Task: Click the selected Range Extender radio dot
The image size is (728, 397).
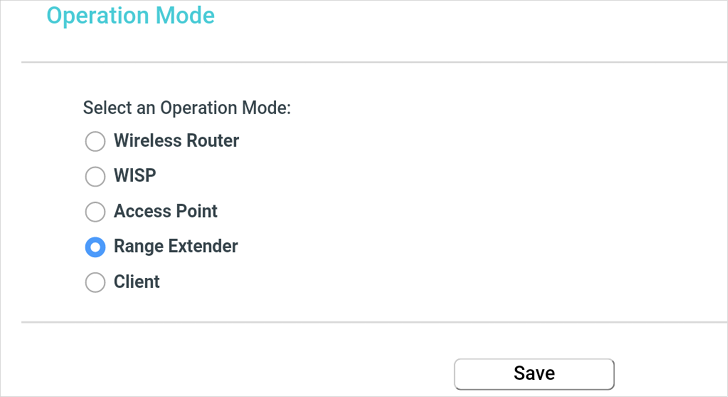Action: tap(95, 247)
